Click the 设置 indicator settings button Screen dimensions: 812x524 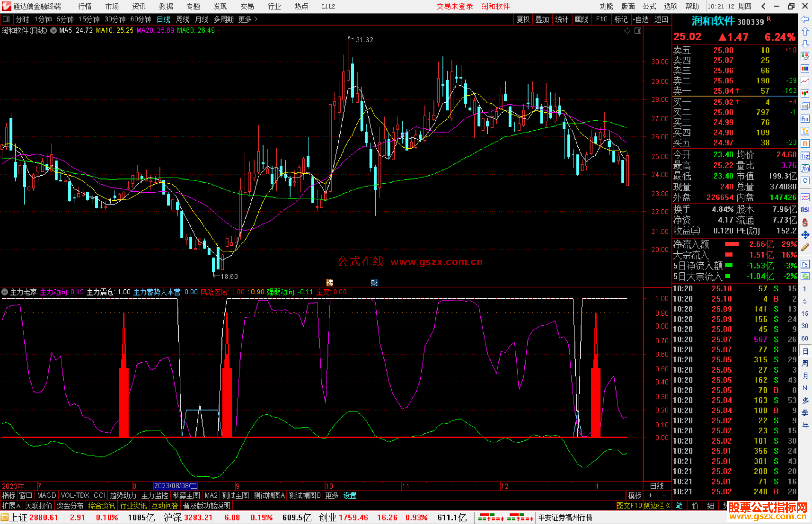coord(350,495)
